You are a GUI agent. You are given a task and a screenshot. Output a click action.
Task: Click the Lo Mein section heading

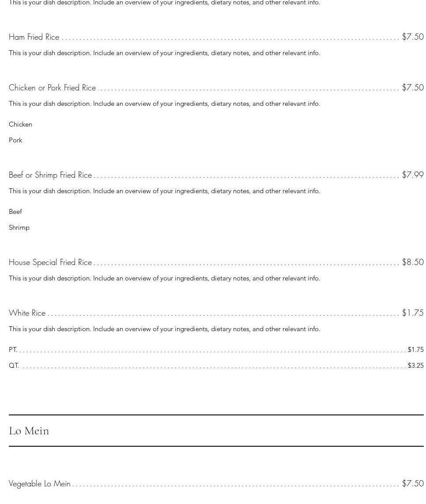click(x=29, y=431)
